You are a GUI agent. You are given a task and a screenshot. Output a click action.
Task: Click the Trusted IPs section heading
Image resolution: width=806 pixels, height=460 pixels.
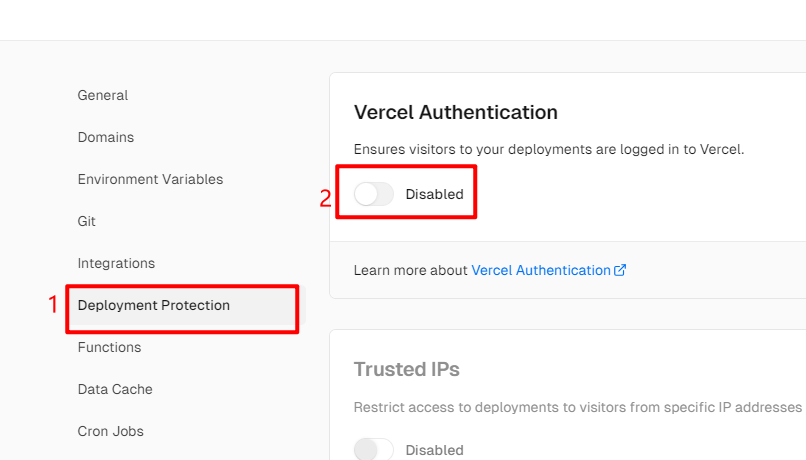coord(407,369)
